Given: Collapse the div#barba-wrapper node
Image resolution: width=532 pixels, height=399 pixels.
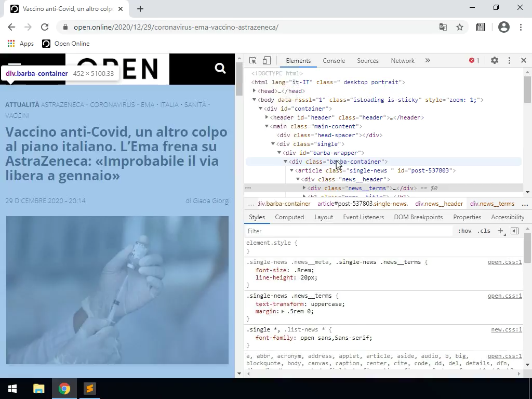Looking at the screenshot, I should click(x=279, y=153).
